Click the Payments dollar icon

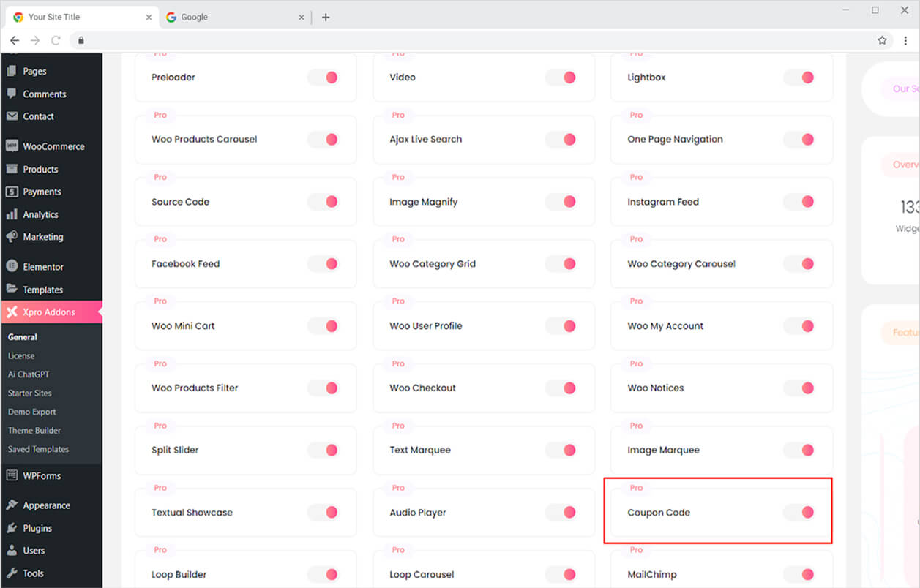pos(12,192)
